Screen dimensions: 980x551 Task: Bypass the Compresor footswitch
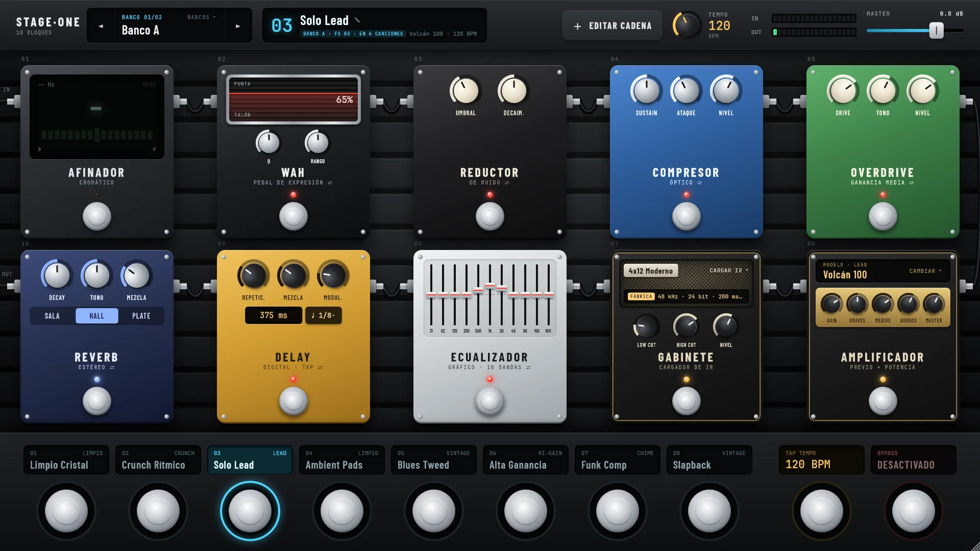(x=687, y=216)
